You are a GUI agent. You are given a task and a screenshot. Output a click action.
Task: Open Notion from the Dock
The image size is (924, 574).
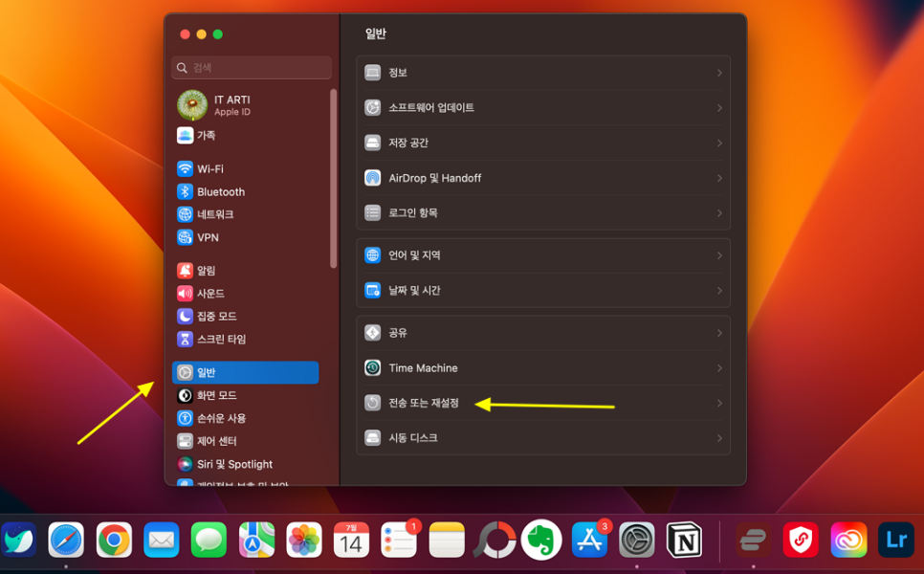click(x=685, y=540)
